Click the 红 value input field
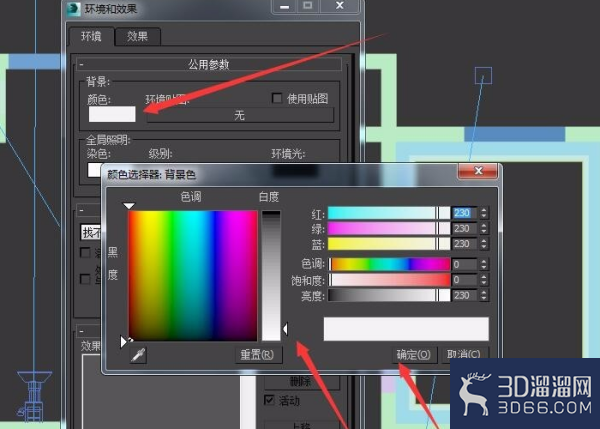This screenshot has height=429, width=600. coord(464,213)
